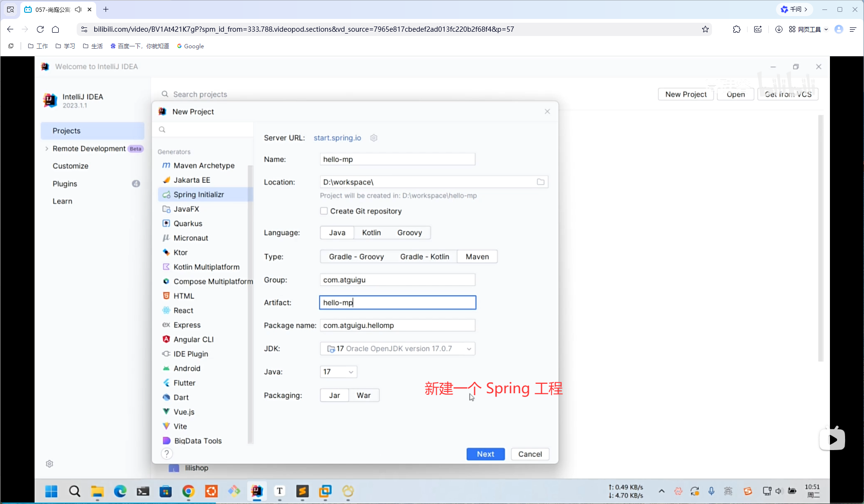
Task: Select the Spring Initializr generator
Action: click(205, 195)
